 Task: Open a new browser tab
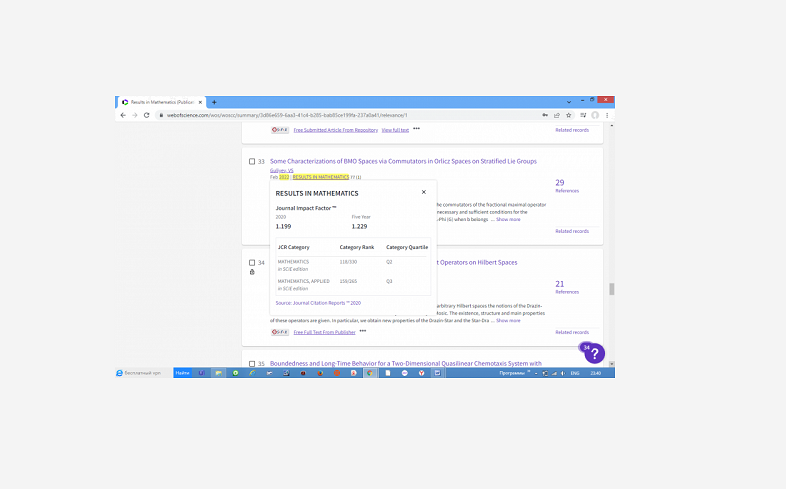pos(214,102)
